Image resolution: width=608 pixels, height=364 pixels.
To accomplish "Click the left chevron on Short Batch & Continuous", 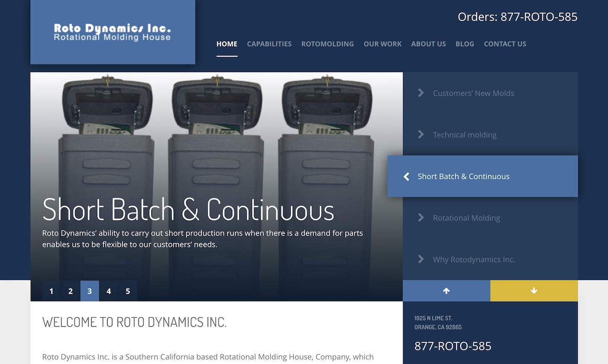I will tap(406, 176).
